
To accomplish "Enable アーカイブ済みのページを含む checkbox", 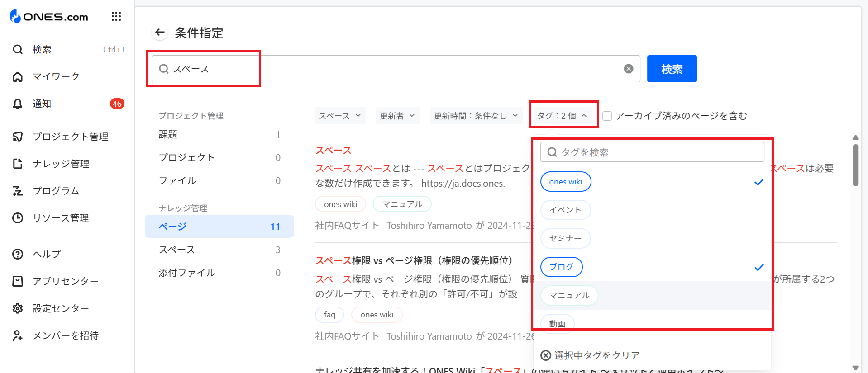I will [x=607, y=116].
